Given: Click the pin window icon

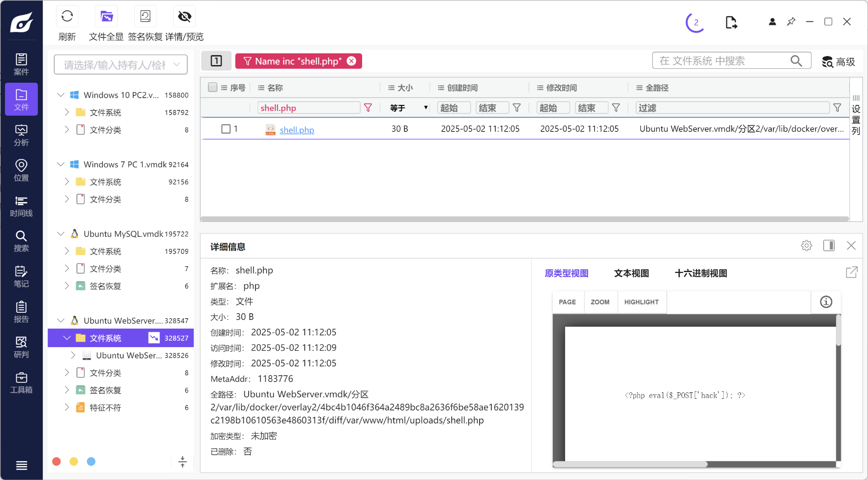Looking at the screenshot, I should (x=791, y=22).
